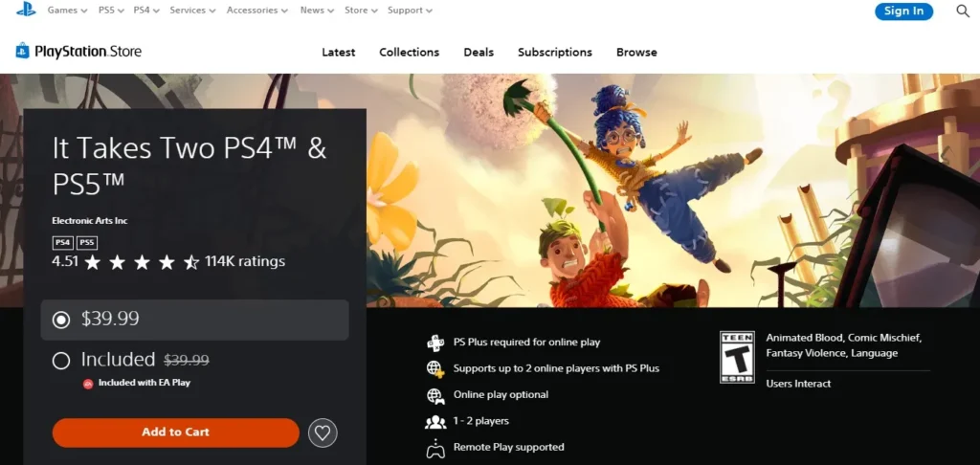Click the PlayStation logo icon in top bar
This screenshot has height=465, width=980.
click(x=26, y=11)
